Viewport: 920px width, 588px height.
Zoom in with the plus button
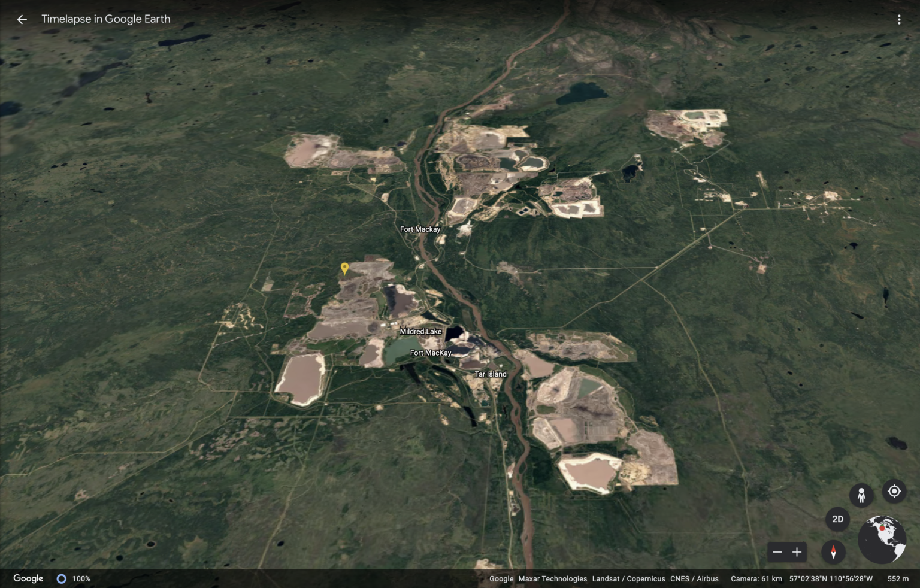click(x=797, y=551)
